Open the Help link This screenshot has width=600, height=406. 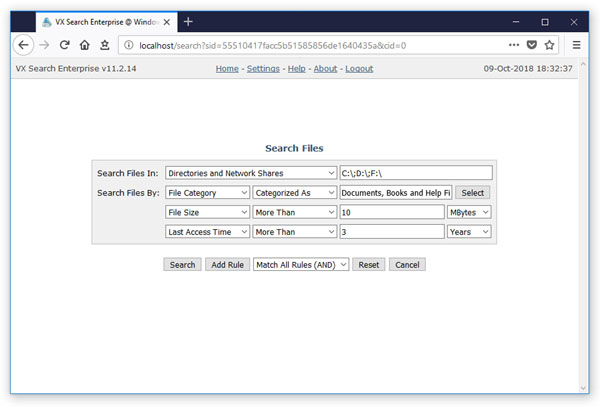[x=297, y=69]
